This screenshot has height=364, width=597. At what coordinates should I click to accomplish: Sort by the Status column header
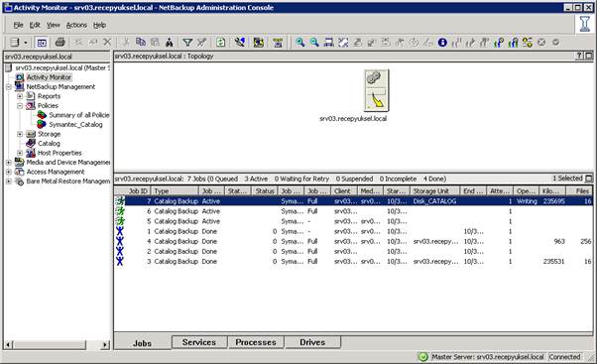pyautogui.click(x=265, y=190)
